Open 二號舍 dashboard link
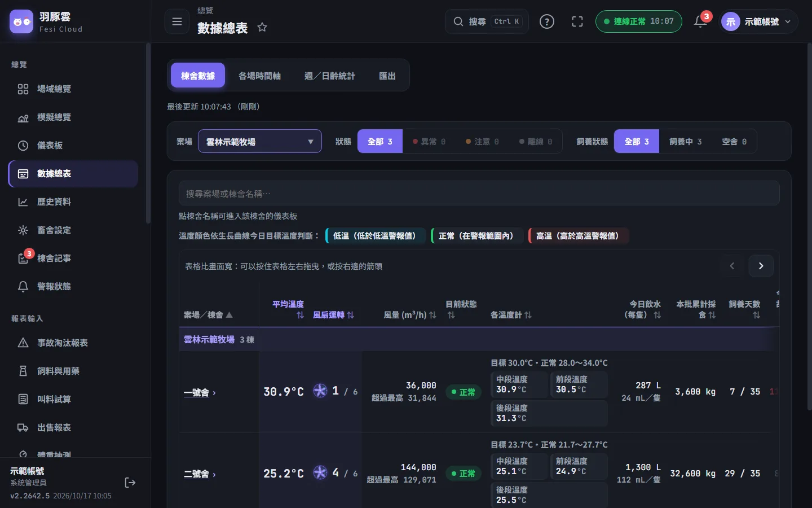The height and width of the screenshot is (508, 812). click(x=200, y=474)
